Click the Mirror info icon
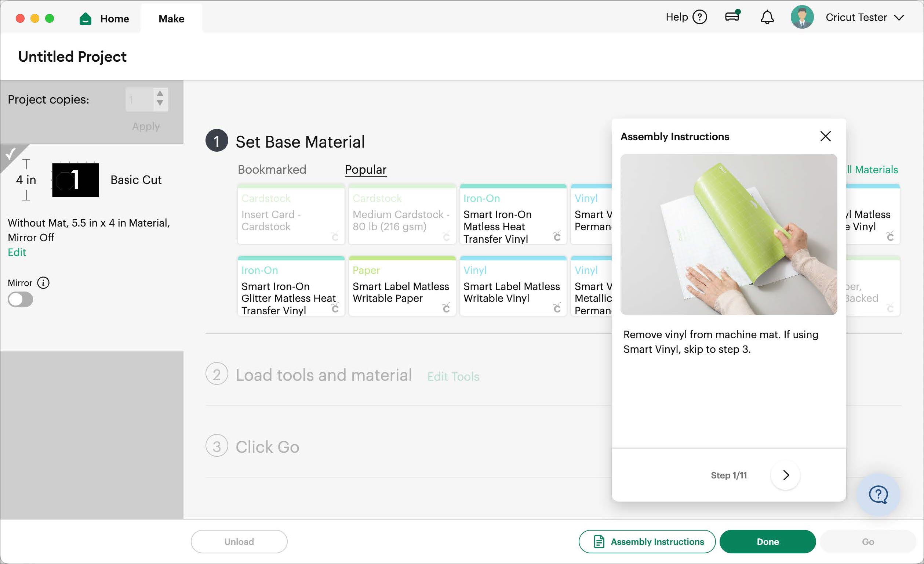This screenshot has width=924, height=564. tap(43, 283)
